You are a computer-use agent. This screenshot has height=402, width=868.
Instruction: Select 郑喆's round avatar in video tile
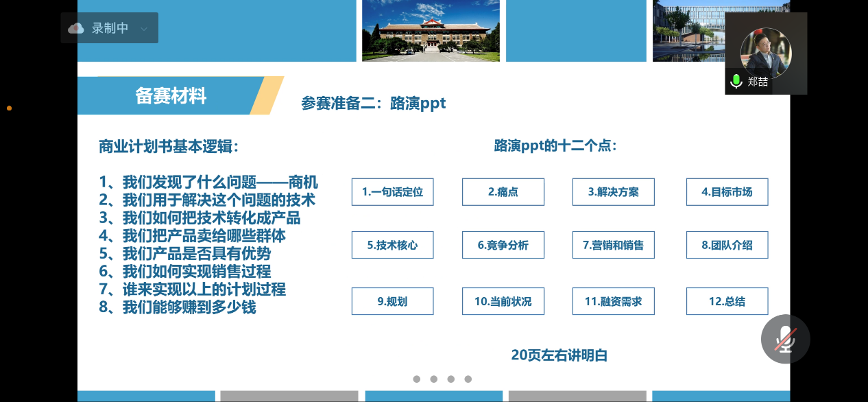point(765,52)
